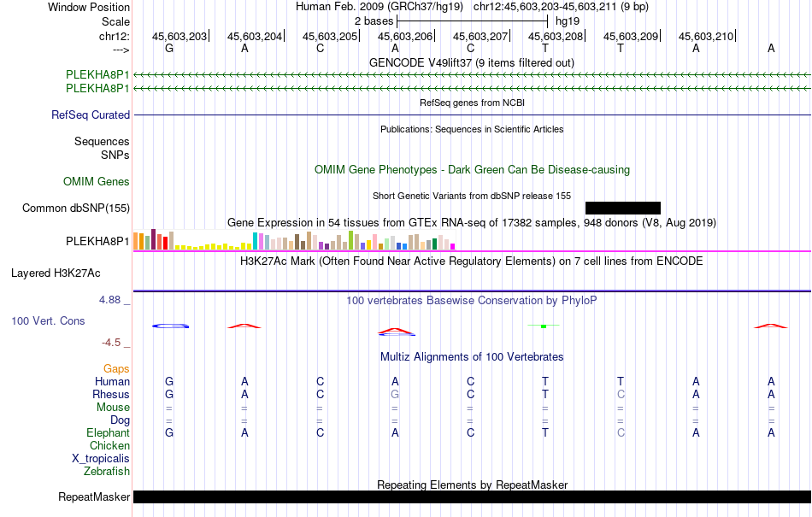This screenshot has width=812, height=517.
Task: Click the Gaps row label
Action: point(116,368)
